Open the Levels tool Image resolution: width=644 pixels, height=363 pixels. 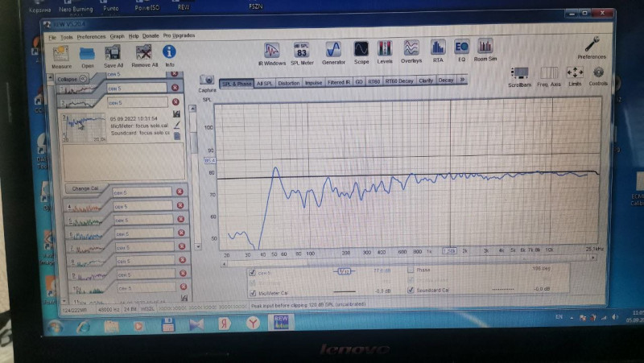click(x=385, y=49)
